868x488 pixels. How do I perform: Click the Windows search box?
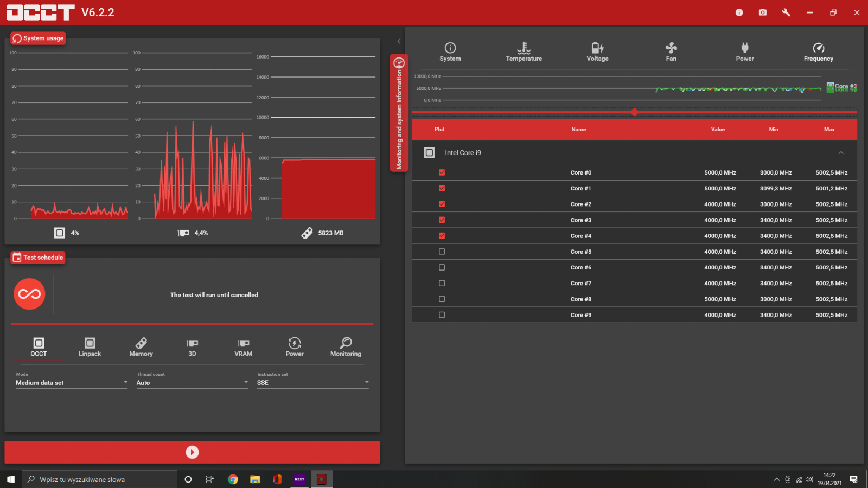coord(99,479)
